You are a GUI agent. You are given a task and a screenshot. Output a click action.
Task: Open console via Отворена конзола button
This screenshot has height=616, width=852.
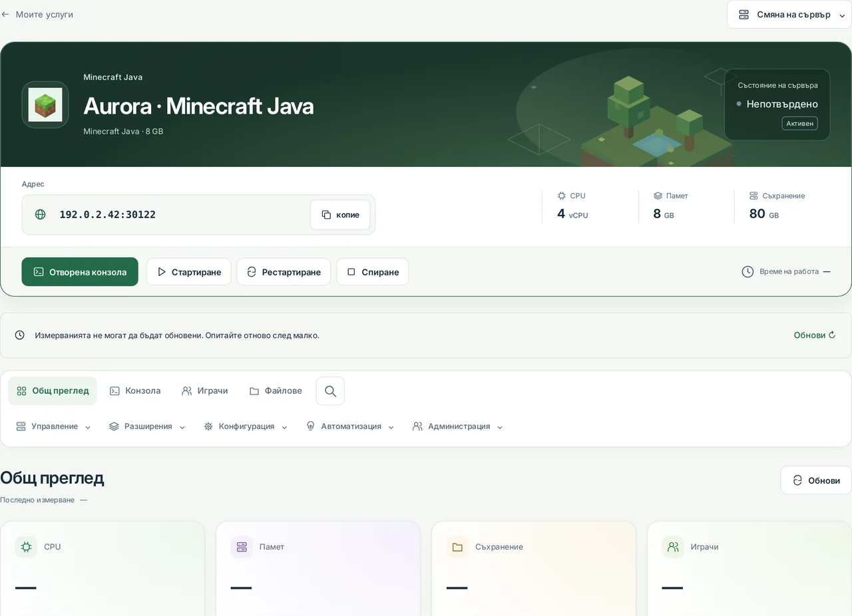point(80,272)
